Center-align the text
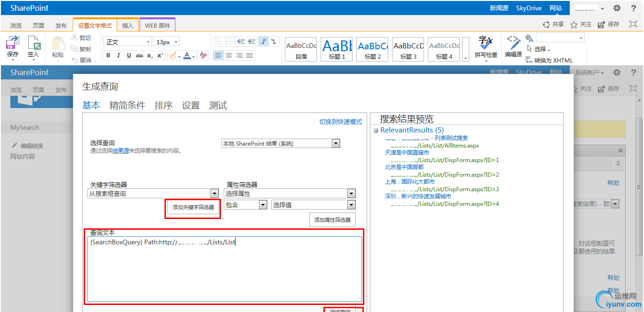 click(229, 55)
